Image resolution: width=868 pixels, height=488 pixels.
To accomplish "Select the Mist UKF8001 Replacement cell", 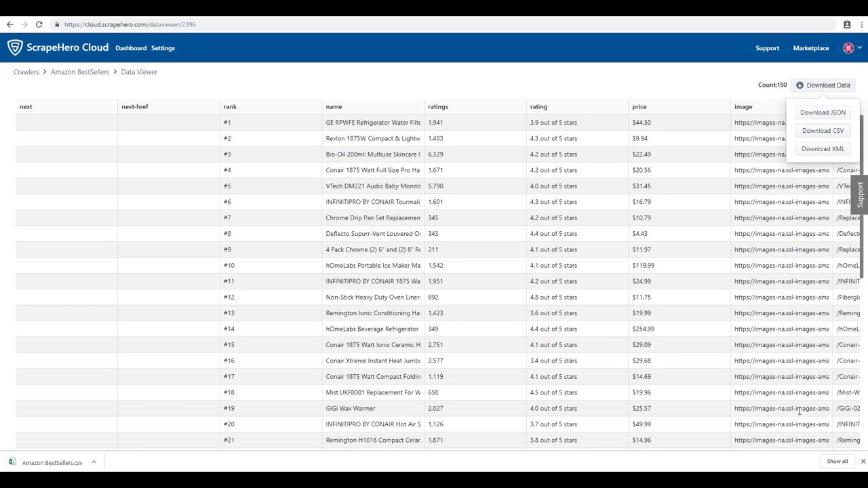I will 373,392.
